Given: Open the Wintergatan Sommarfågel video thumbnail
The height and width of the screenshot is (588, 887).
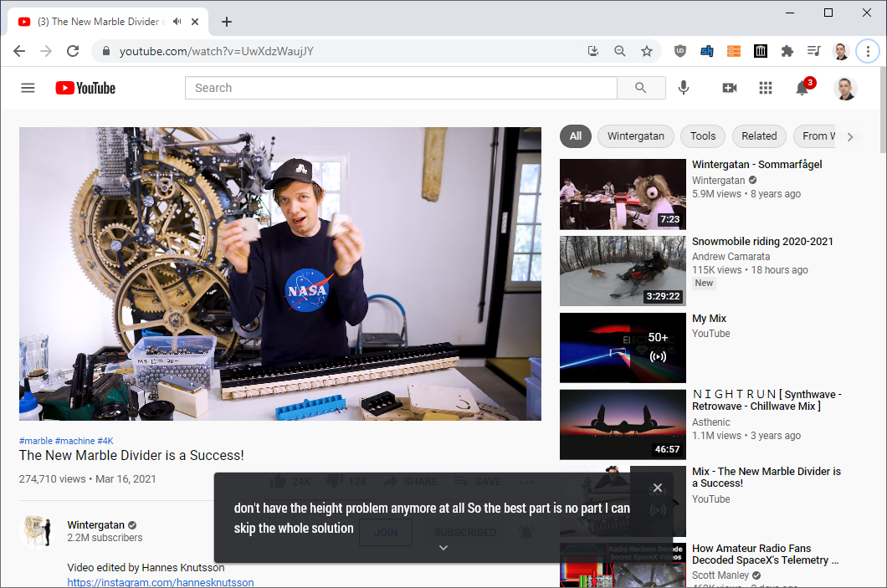Looking at the screenshot, I should pos(623,194).
